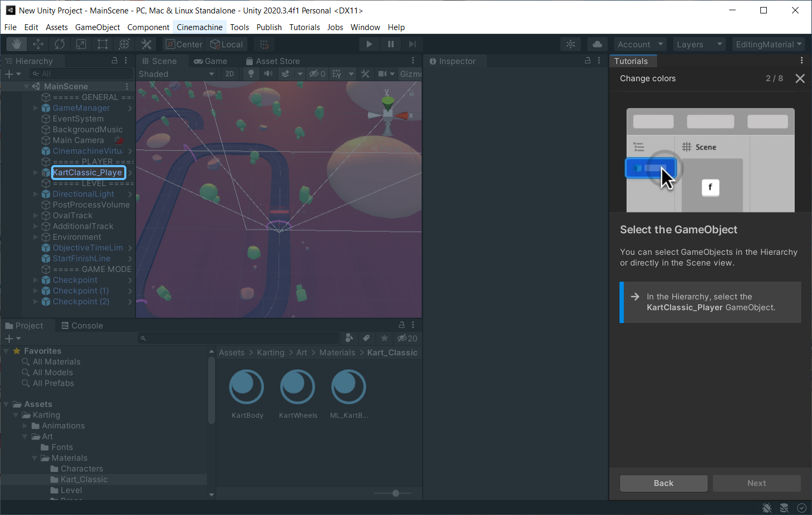Toggle scene view lighting icon
This screenshot has width=812, height=515.
[x=251, y=74]
